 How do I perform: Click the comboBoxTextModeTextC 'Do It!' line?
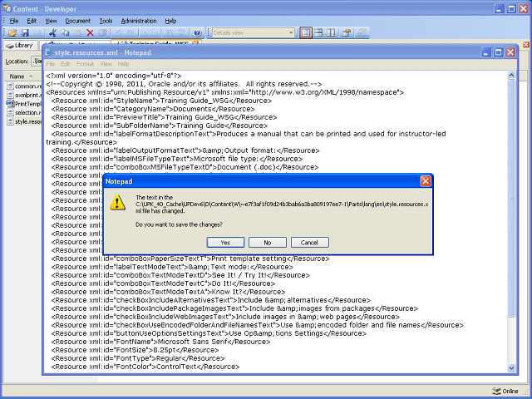(163, 283)
